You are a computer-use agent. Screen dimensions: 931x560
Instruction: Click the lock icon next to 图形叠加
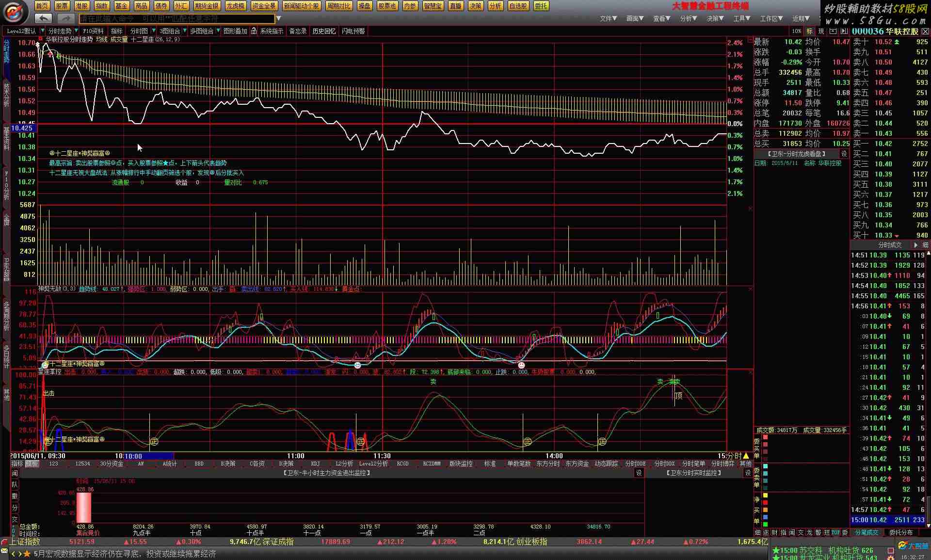254,31
